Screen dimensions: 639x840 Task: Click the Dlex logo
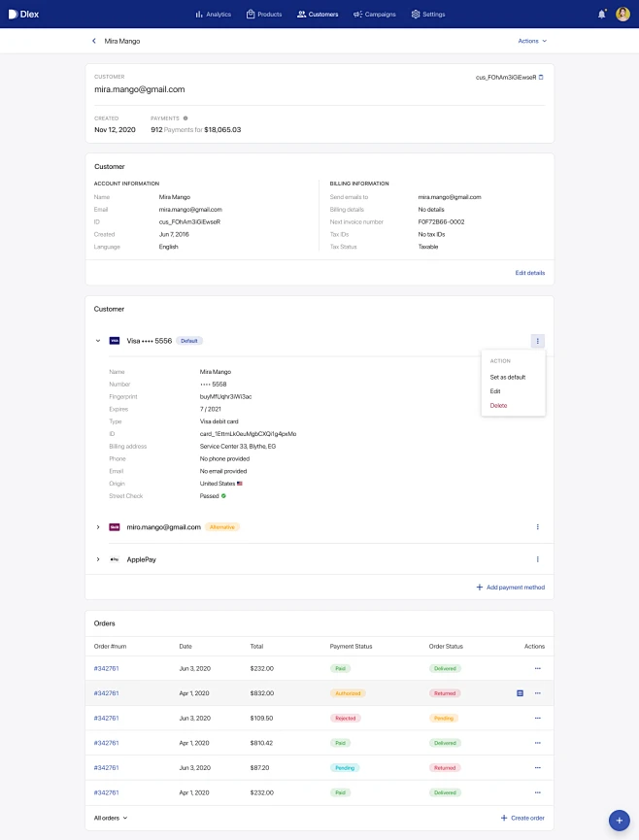(23, 14)
